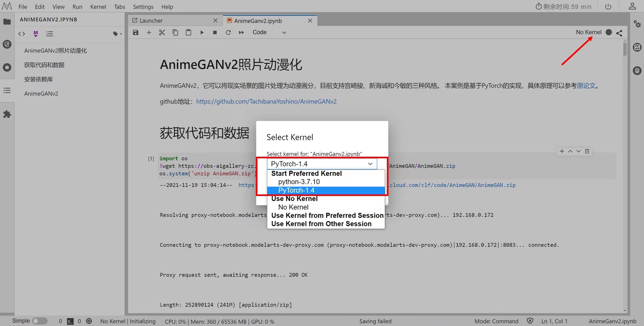
Task: Open the table of contents panel
Action: (x=7, y=90)
